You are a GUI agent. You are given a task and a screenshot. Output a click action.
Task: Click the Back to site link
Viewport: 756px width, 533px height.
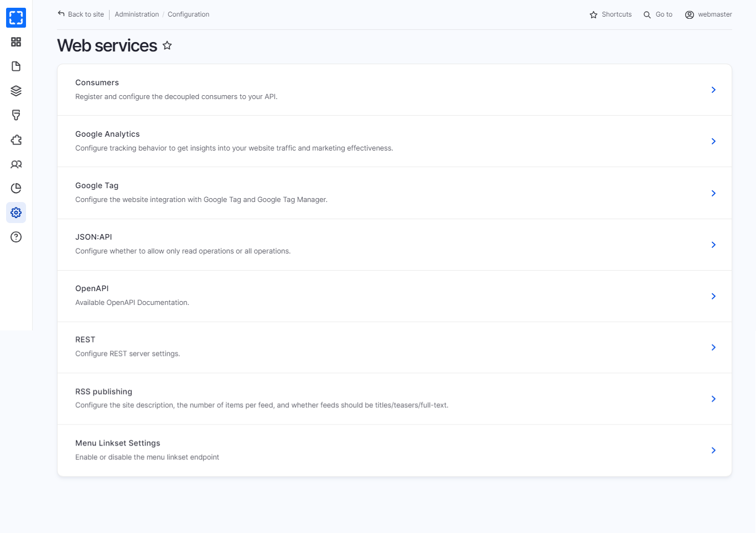click(x=81, y=14)
